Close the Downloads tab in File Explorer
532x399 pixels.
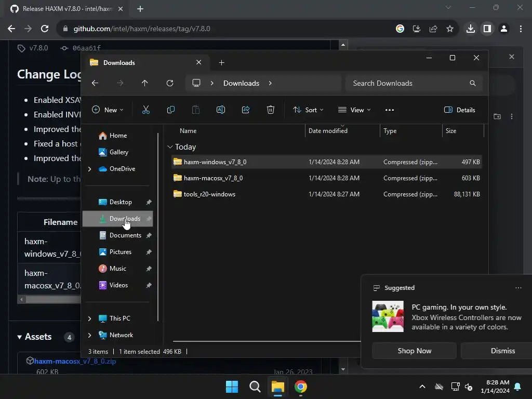[199, 62]
